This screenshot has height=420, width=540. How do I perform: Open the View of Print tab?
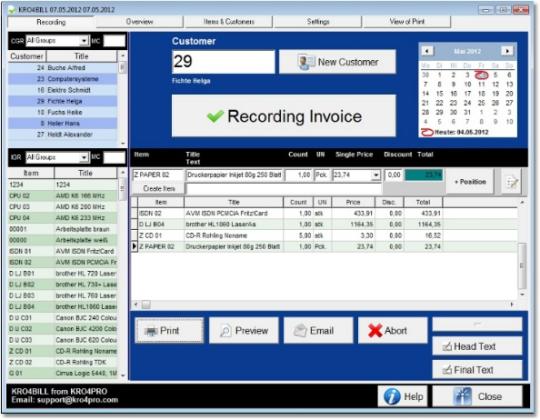(x=407, y=22)
